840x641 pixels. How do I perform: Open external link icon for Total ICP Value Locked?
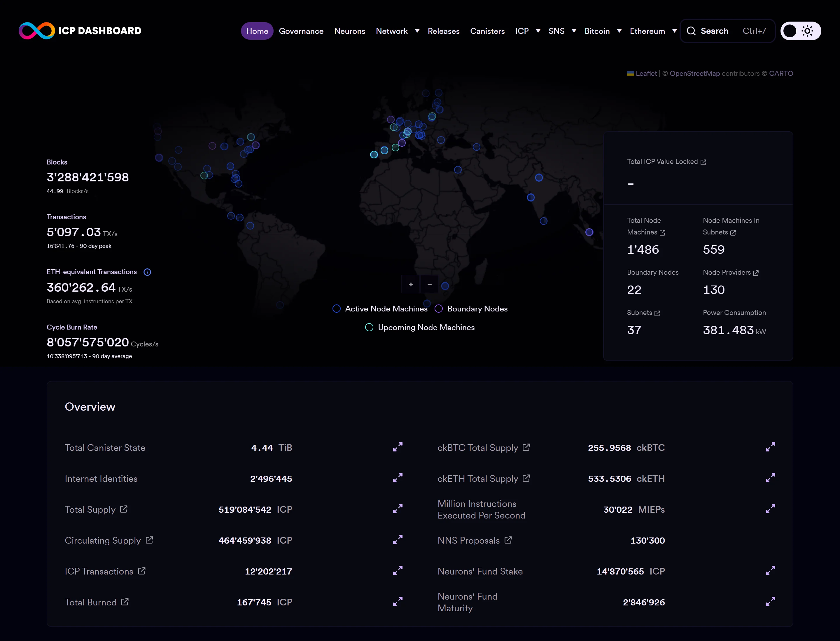pyautogui.click(x=703, y=162)
